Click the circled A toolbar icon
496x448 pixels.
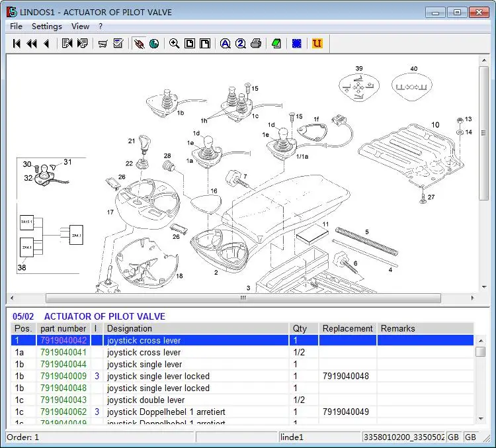(225, 44)
